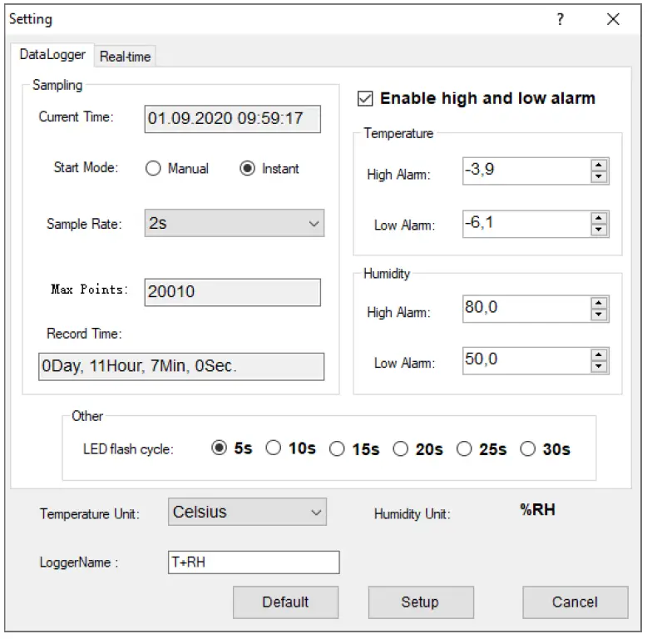Click the Record Time field

[x=181, y=366]
